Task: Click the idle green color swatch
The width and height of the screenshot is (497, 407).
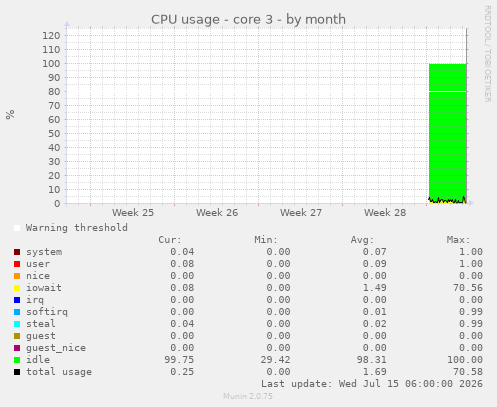Action: (17, 360)
